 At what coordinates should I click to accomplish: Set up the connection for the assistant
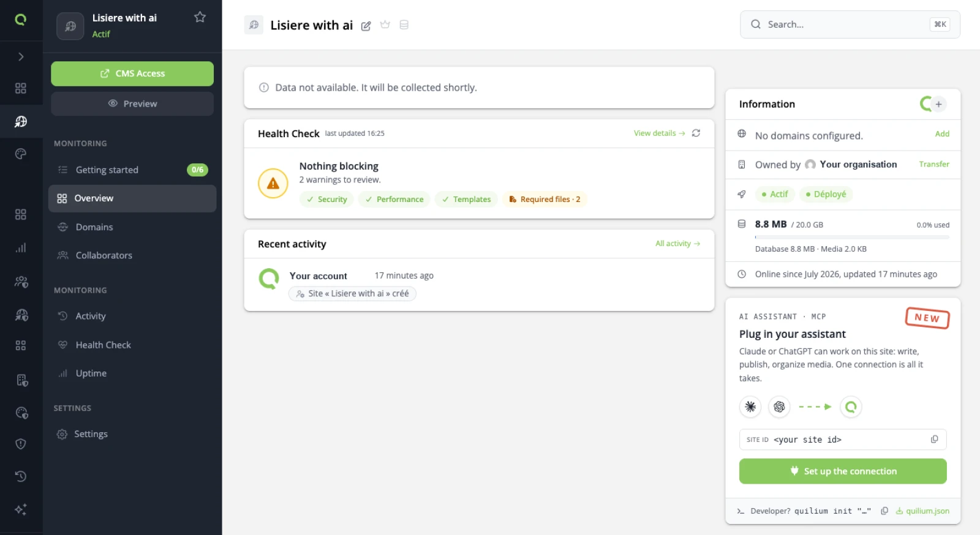pos(843,471)
